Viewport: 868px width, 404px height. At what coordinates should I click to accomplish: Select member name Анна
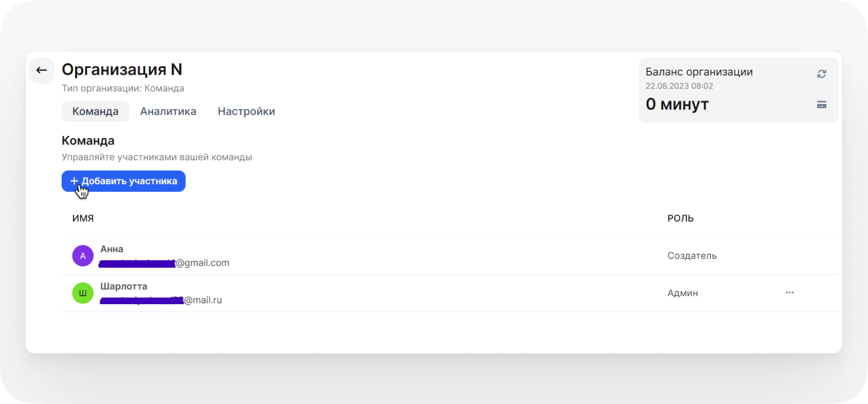[x=112, y=249]
